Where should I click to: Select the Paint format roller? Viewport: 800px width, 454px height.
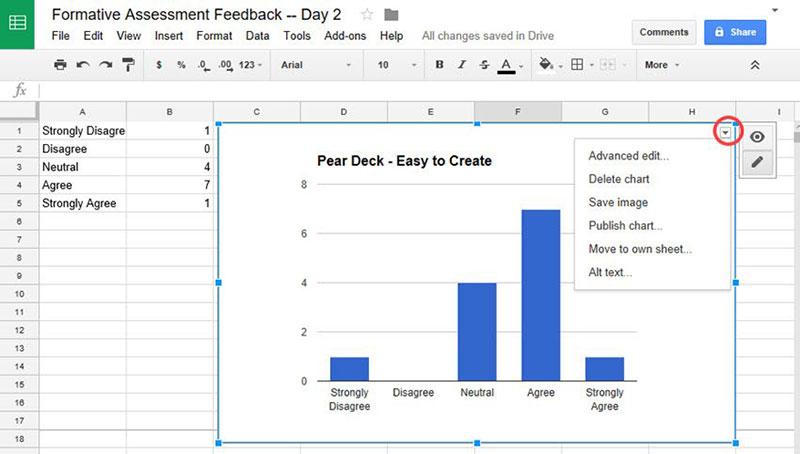pyautogui.click(x=128, y=65)
